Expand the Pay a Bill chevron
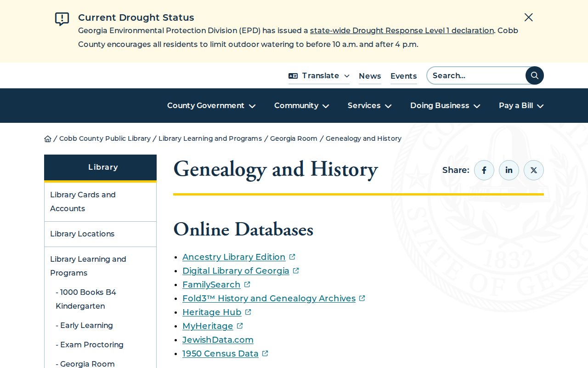 [x=540, y=106]
